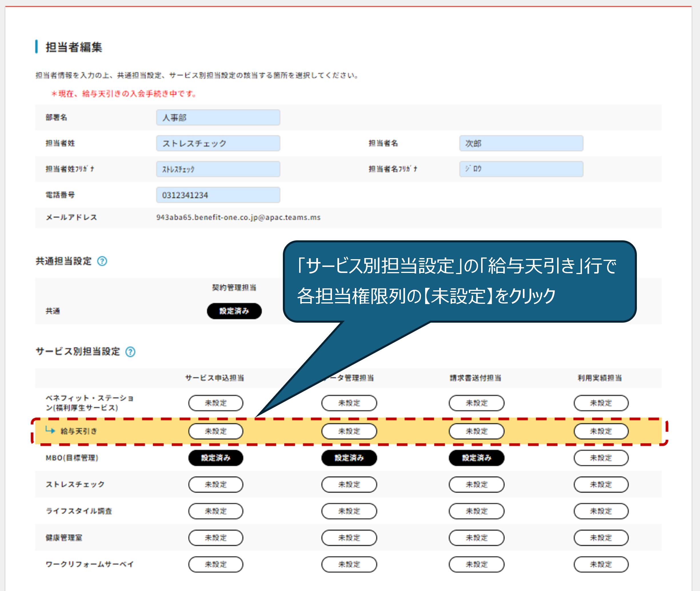Click the 電話番号 field 0312341234
The image size is (700, 591).
point(218,195)
